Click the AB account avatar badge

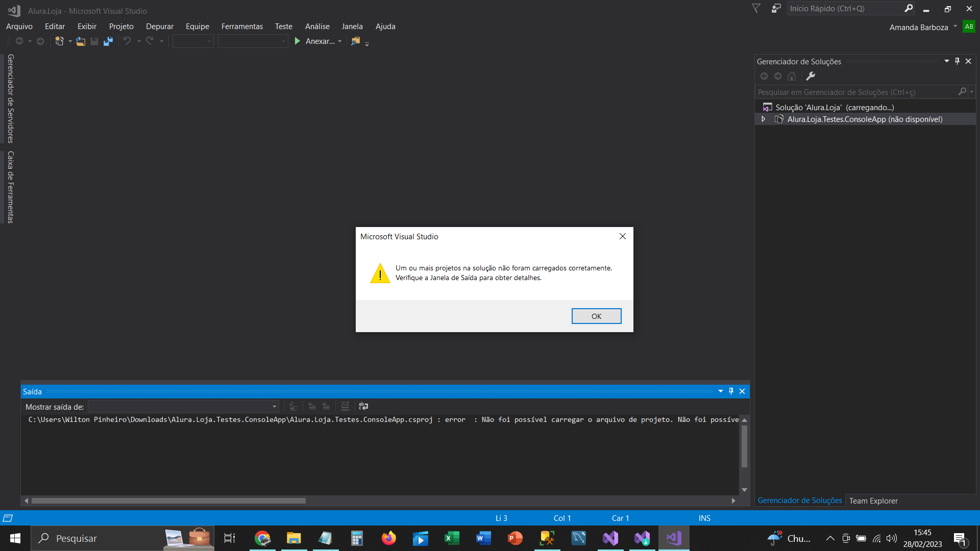coord(969,27)
